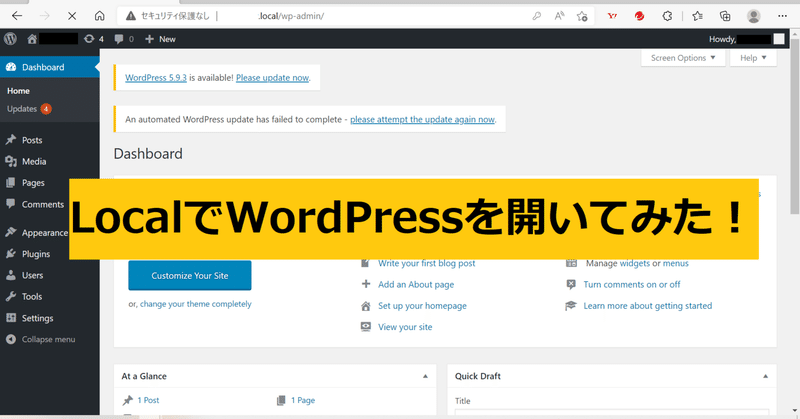800x419 pixels.
Task: Expand Screen Options dropdown
Action: click(x=683, y=58)
